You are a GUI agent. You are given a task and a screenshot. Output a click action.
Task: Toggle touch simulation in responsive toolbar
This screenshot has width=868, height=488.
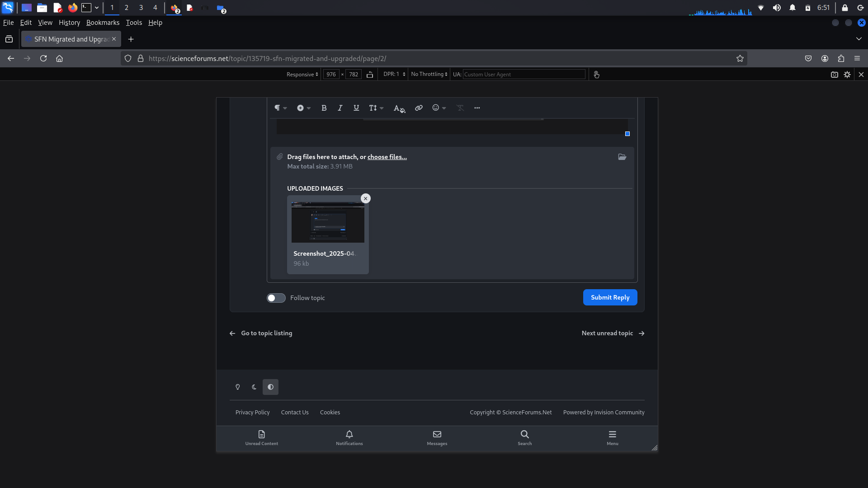[596, 75]
